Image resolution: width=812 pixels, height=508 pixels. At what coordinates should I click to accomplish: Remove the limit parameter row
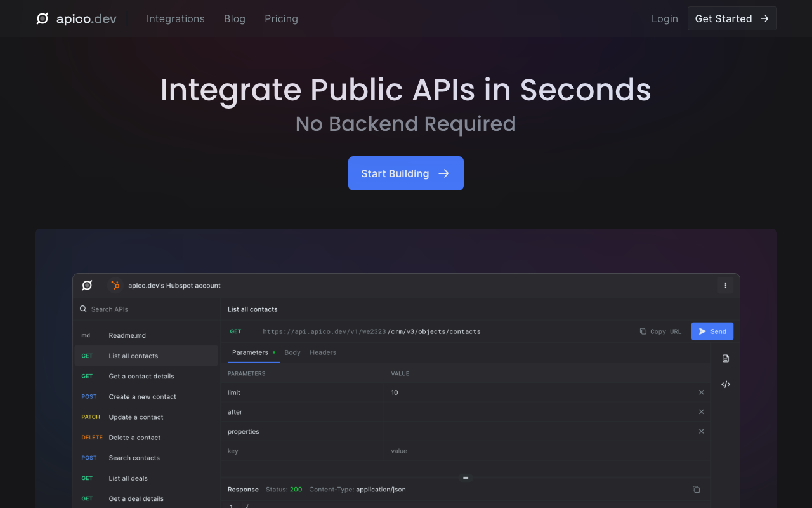[701, 392]
